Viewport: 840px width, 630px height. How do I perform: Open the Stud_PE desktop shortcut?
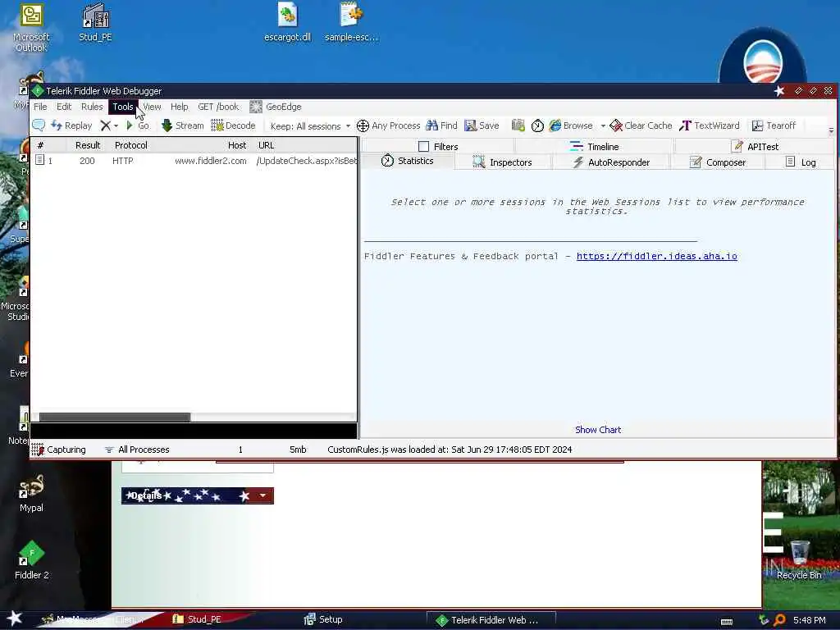pos(95,22)
